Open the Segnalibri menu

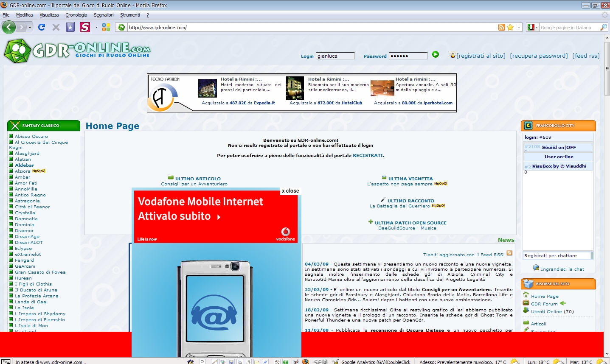[104, 15]
